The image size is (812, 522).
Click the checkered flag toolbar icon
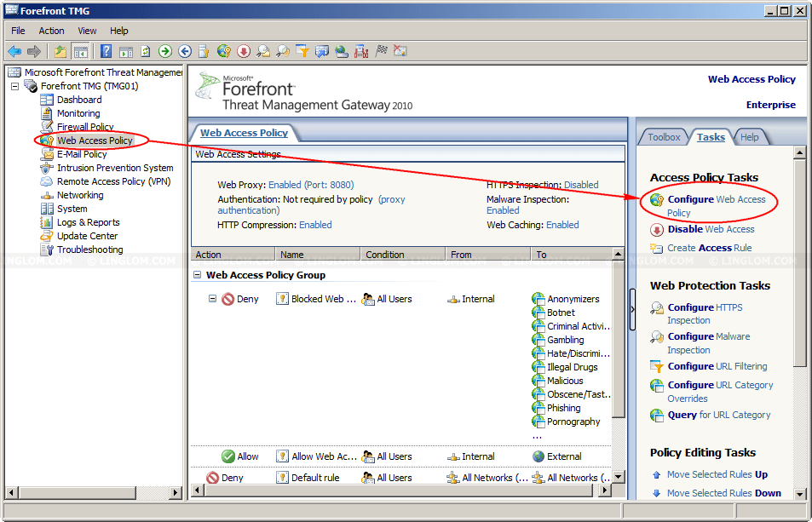coord(381,51)
